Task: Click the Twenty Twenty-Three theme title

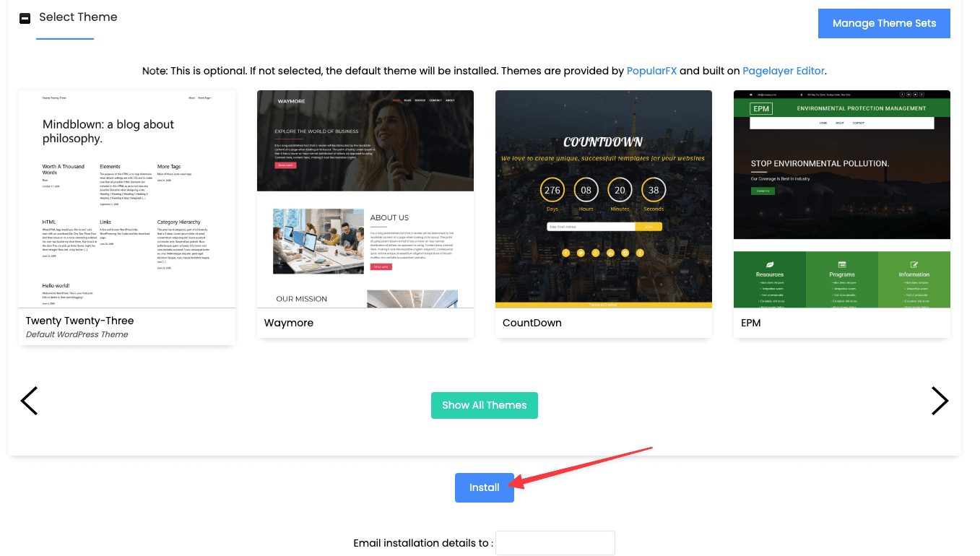Action: tap(79, 321)
